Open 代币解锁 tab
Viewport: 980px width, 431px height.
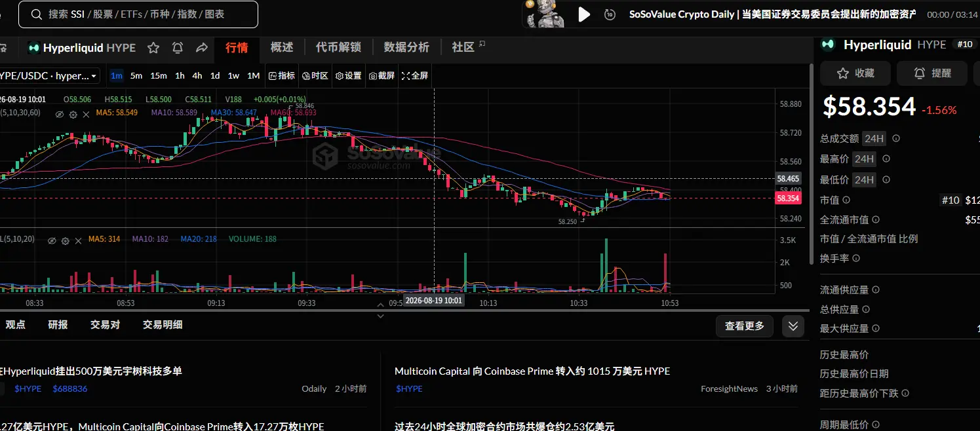338,47
